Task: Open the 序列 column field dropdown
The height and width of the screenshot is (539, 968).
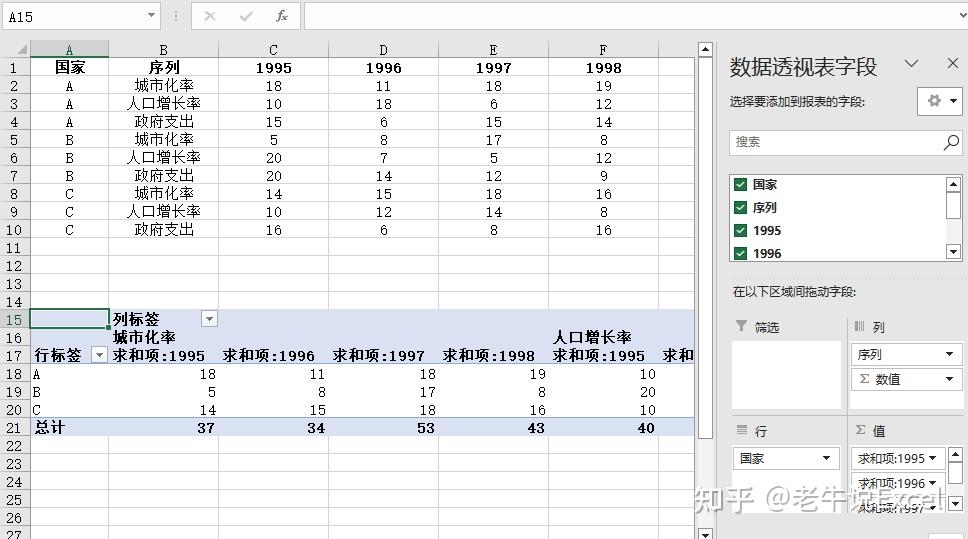Action: click(949, 354)
